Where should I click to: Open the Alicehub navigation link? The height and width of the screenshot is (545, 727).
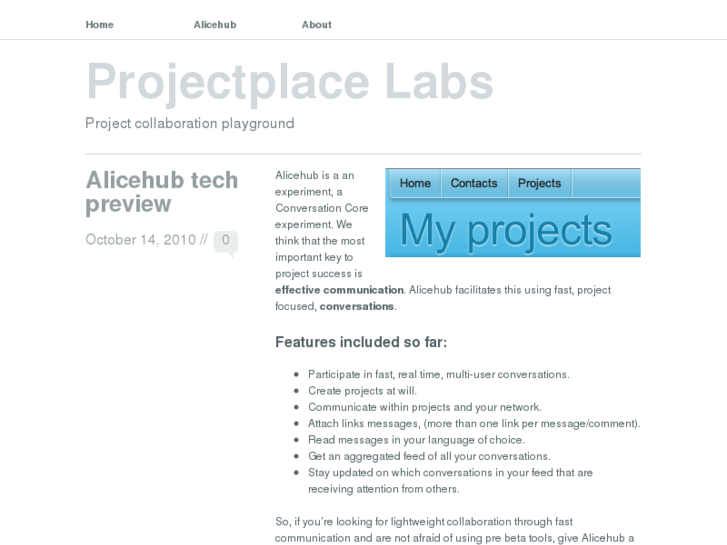coord(215,25)
